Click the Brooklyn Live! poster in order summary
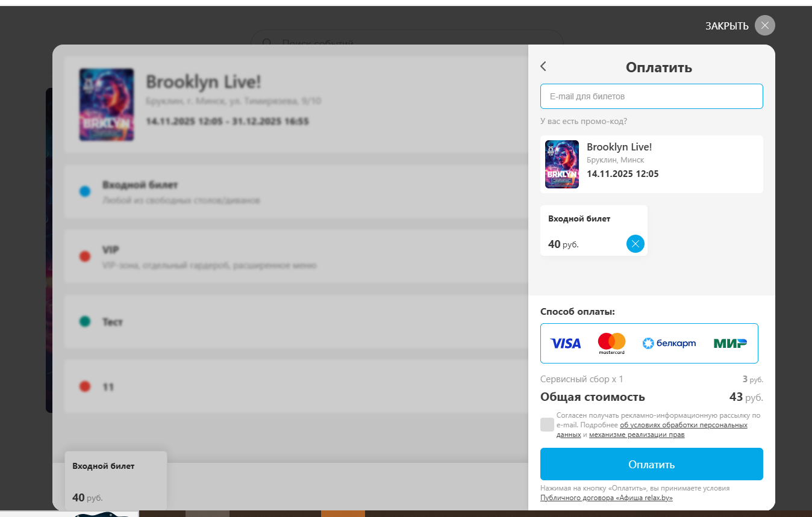Image resolution: width=812 pixels, height=517 pixels. pos(562,164)
